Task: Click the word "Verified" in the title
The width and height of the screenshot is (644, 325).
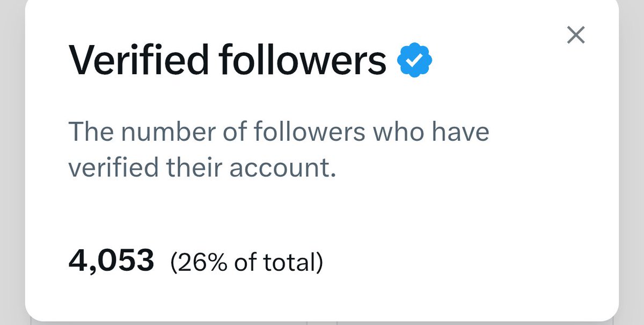Action: (x=138, y=59)
